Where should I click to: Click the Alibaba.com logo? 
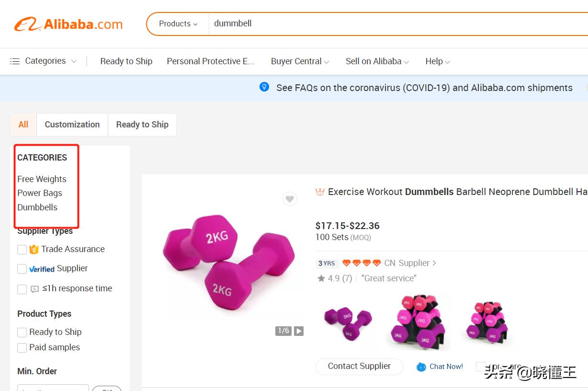pos(68,24)
